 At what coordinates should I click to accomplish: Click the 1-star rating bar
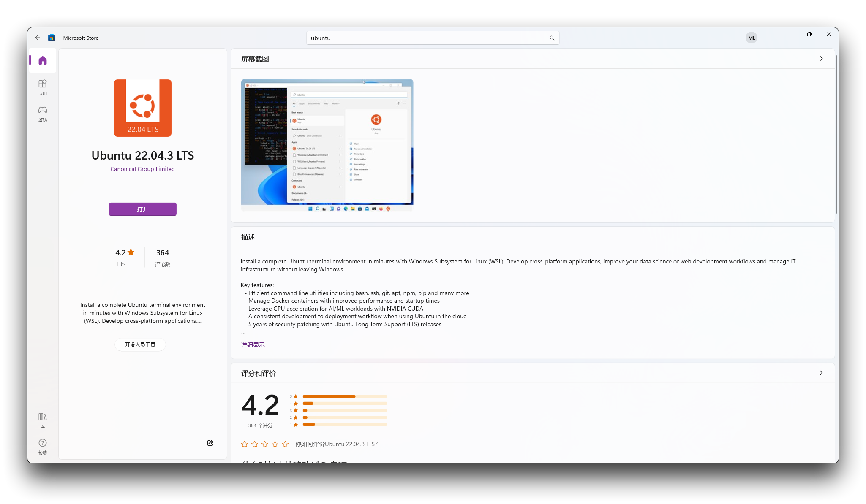pyautogui.click(x=345, y=425)
